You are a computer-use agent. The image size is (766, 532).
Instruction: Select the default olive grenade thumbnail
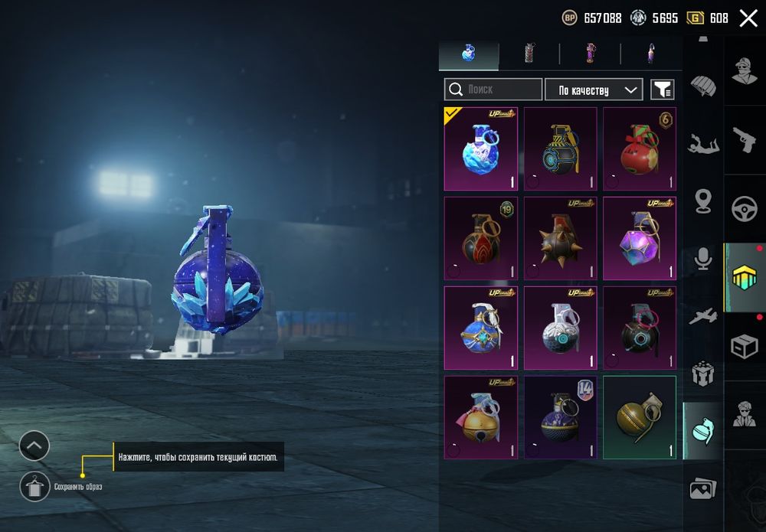pyautogui.click(x=640, y=417)
